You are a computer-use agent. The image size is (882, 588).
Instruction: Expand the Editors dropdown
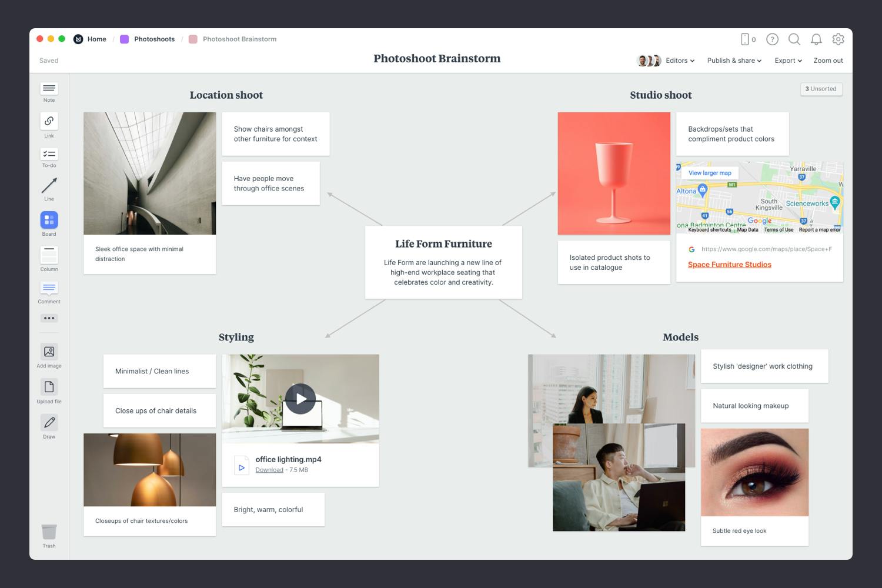coord(680,61)
